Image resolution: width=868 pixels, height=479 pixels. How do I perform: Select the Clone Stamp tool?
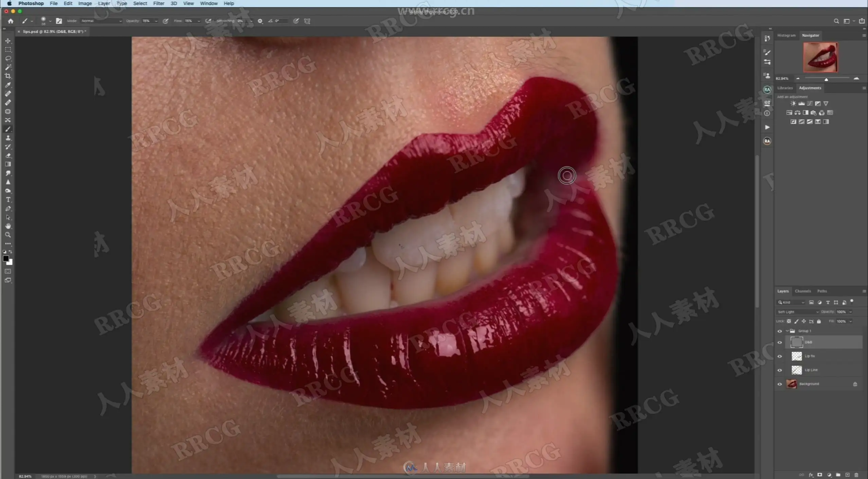point(8,138)
